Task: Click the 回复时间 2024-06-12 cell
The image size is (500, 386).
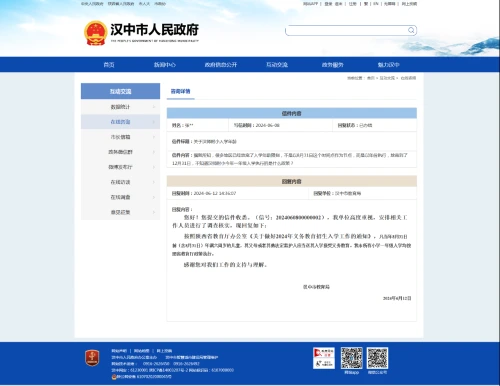Action: coord(238,193)
